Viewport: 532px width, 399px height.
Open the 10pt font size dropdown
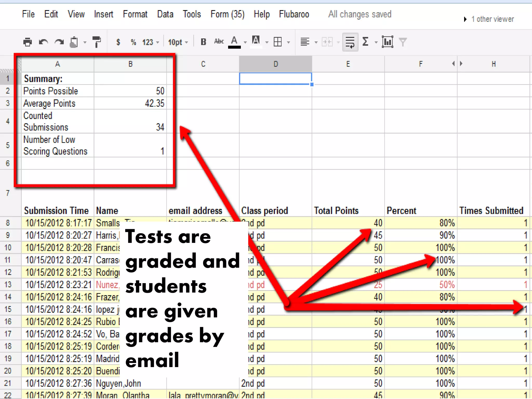(x=178, y=42)
